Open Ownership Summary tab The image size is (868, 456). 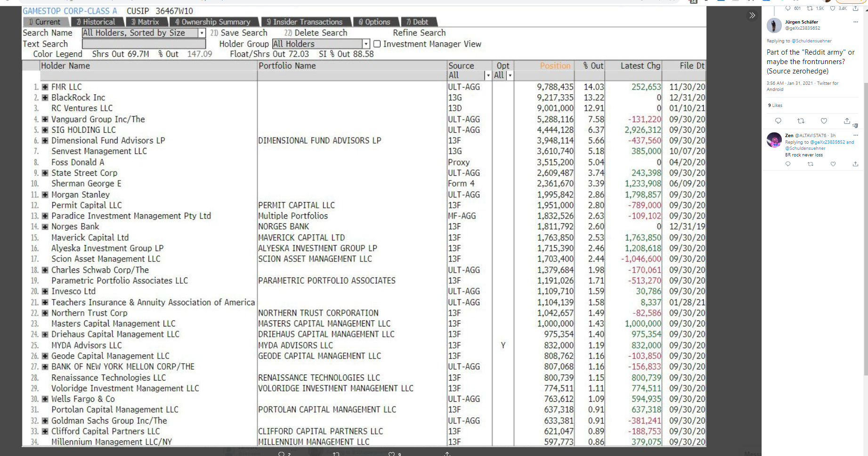pyautogui.click(x=215, y=22)
